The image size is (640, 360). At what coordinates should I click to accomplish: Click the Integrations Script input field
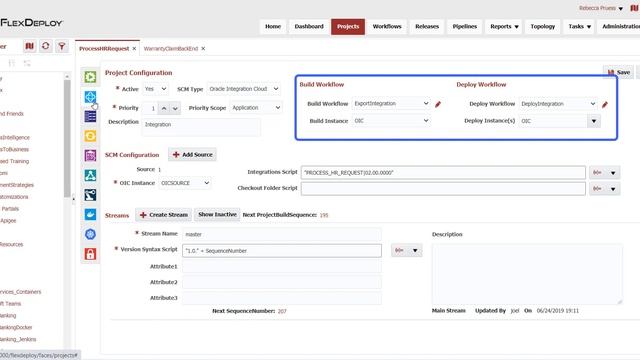pos(443,173)
